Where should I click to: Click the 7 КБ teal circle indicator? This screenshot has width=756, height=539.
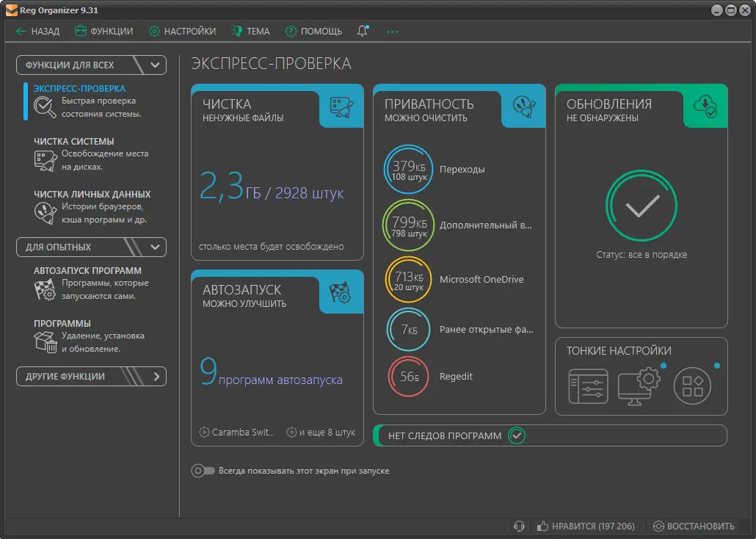point(408,330)
